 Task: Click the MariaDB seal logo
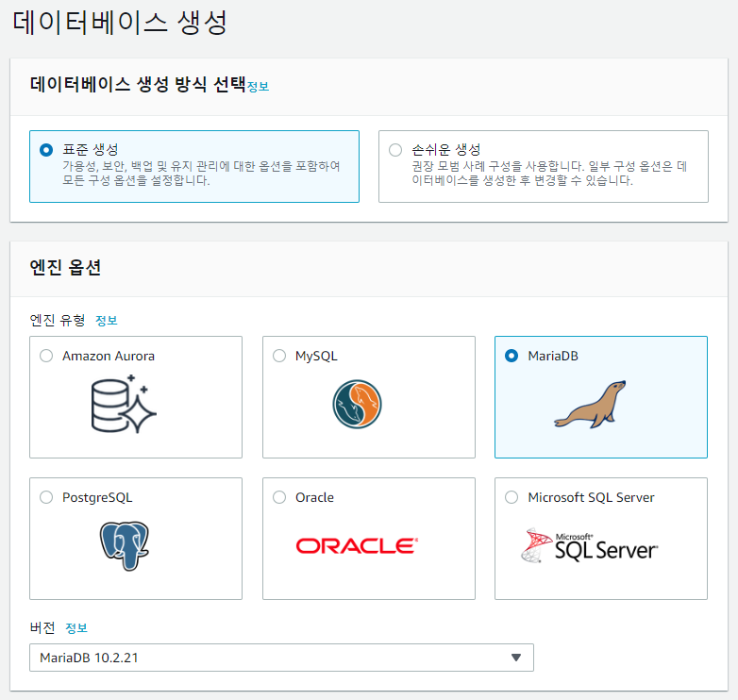coord(590,404)
